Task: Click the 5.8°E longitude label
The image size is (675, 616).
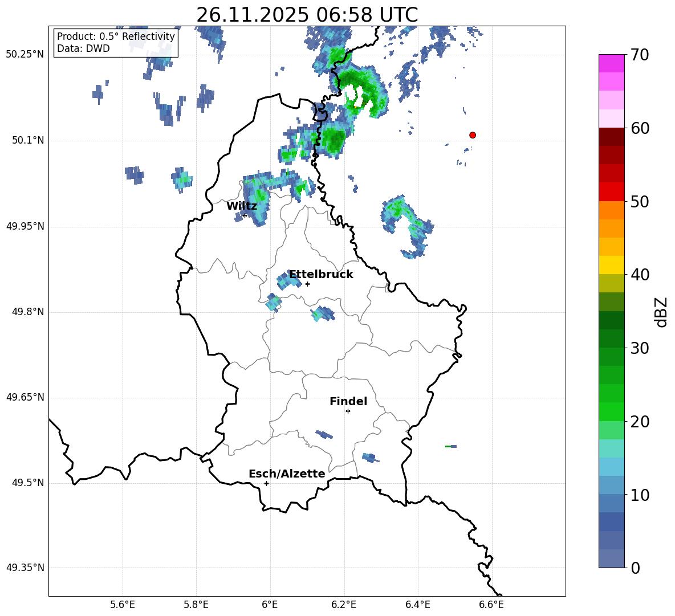Action: (196, 605)
